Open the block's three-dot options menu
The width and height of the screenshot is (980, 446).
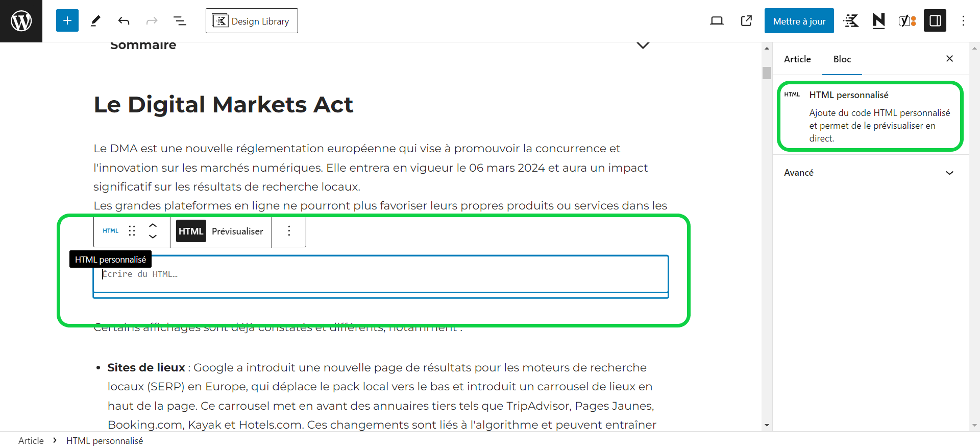tap(289, 231)
